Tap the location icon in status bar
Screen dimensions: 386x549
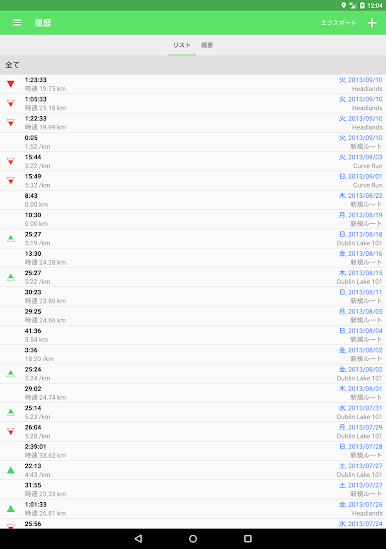coord(344,5)
